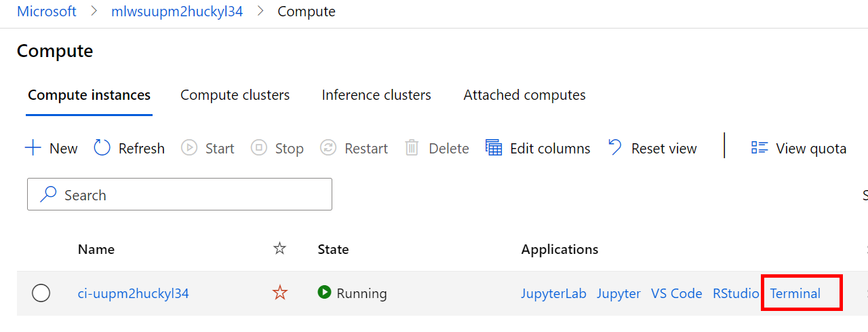Image resolution: width=868 pixels, height=332 pixels.
Task: Click the Edit columns table icon
Action: pos(494,147)
